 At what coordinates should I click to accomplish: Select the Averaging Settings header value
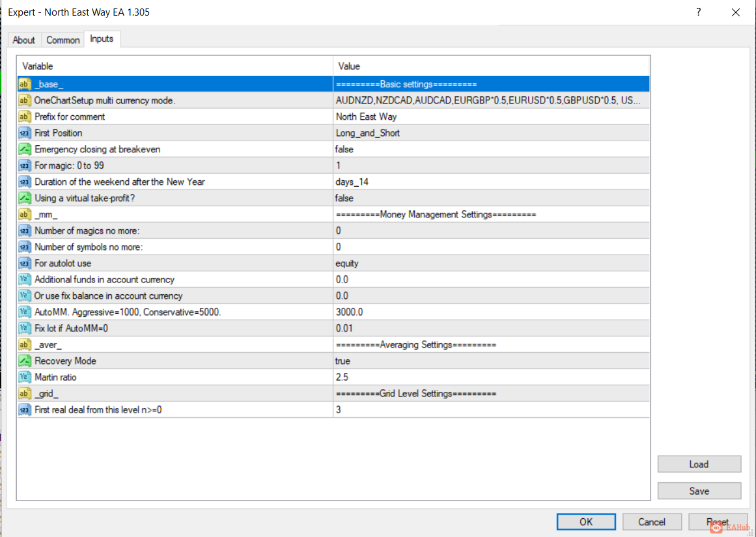pyautogui.click(x=492, y=345)
